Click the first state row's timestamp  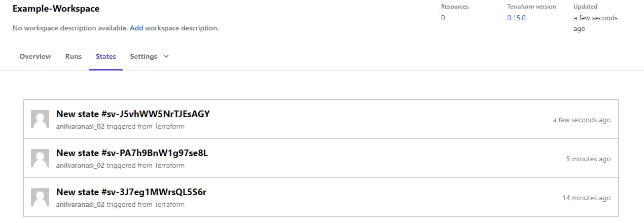tap(582, 120)
